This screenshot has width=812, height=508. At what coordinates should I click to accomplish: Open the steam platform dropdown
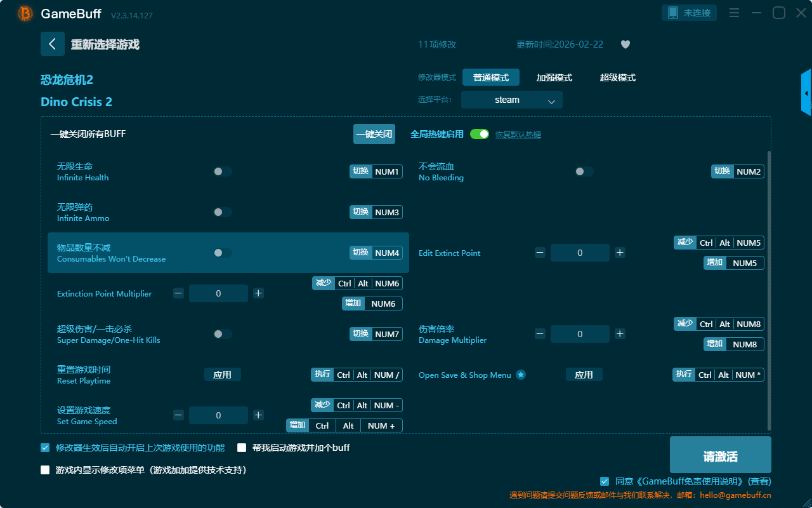[511, 100]
